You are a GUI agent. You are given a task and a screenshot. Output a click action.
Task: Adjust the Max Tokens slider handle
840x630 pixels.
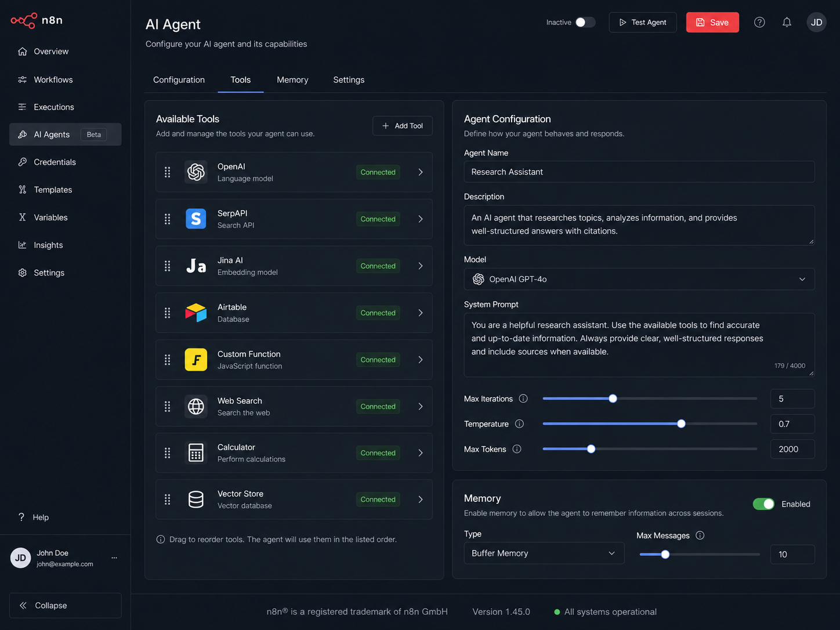591,449
